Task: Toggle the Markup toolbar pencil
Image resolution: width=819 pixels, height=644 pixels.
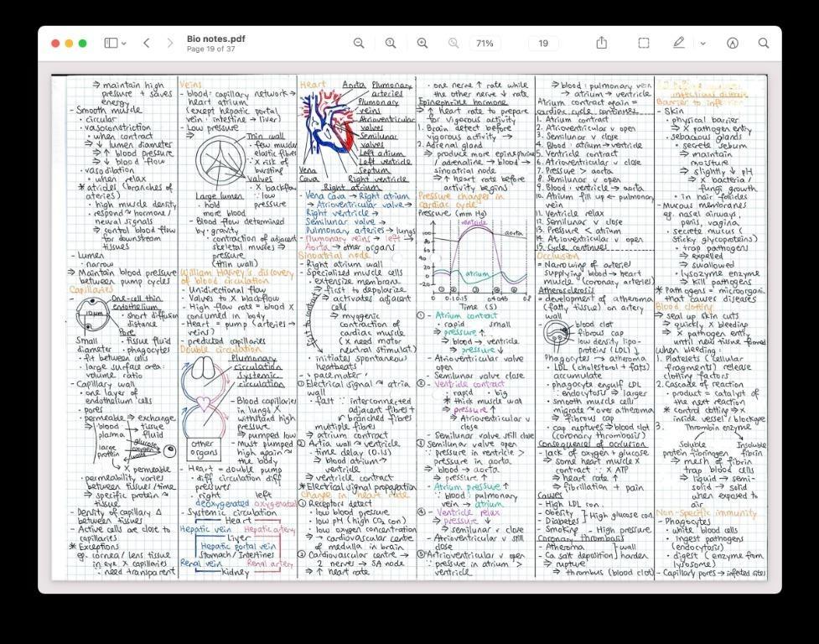Action: point(677,42)
